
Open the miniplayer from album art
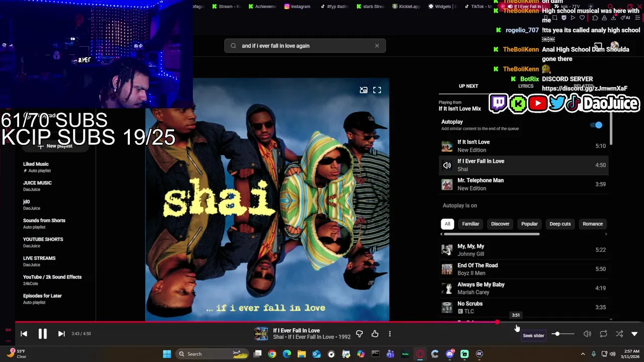click(363, 90)
